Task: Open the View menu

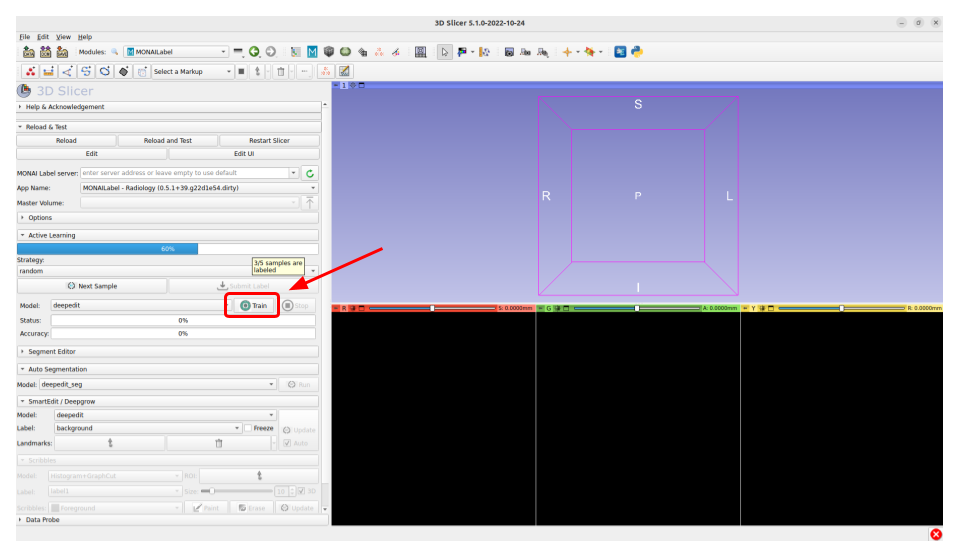Action: (63, 37)
